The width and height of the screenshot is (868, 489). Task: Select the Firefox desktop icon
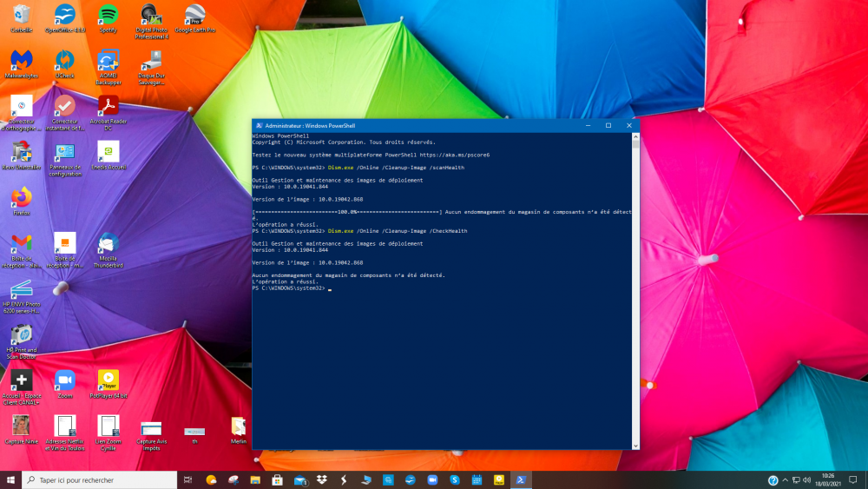pyautogui.click(x=22, y=197)
